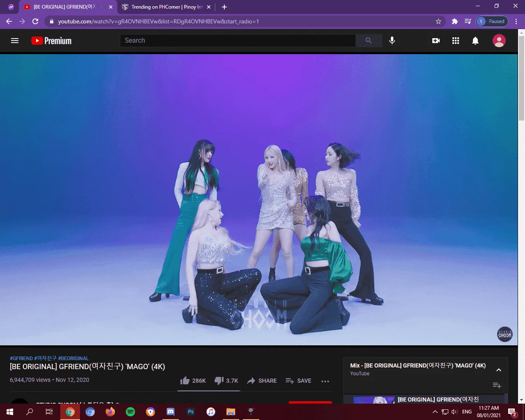Open the YouTube apps grid
The width and height of the screenshot is (525, 420).
(x=456, y=41)
